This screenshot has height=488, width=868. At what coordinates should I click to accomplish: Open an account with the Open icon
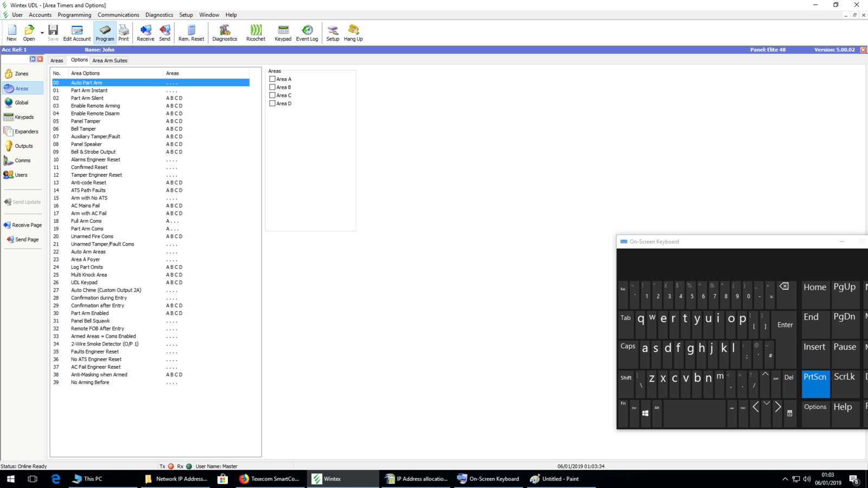click(x=29, y=33)
